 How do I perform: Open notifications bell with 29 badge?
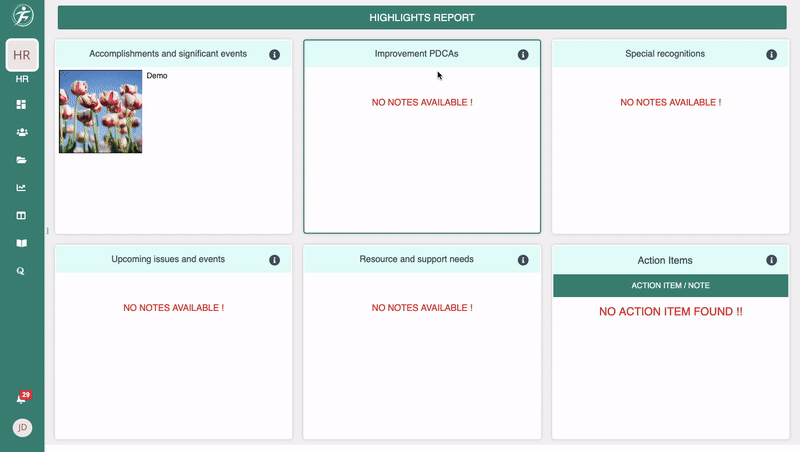(22, 397)
